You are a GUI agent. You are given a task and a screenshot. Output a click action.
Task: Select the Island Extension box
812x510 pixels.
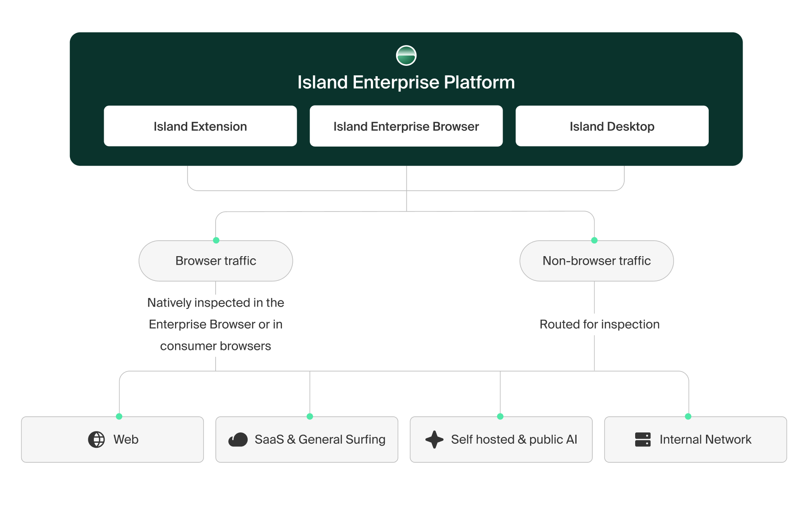click(200, 126)
